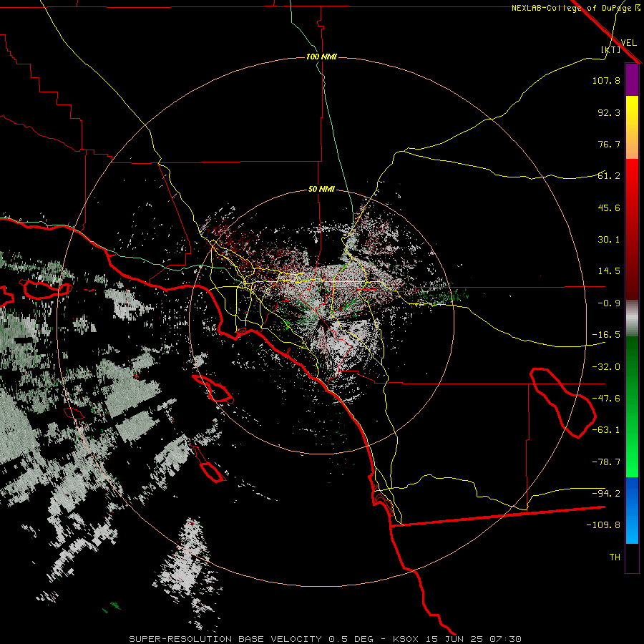The height and width of the screenshot is (644, 644).
Task: Select the -47.6 legend value
Action: (x=606, y=399)
